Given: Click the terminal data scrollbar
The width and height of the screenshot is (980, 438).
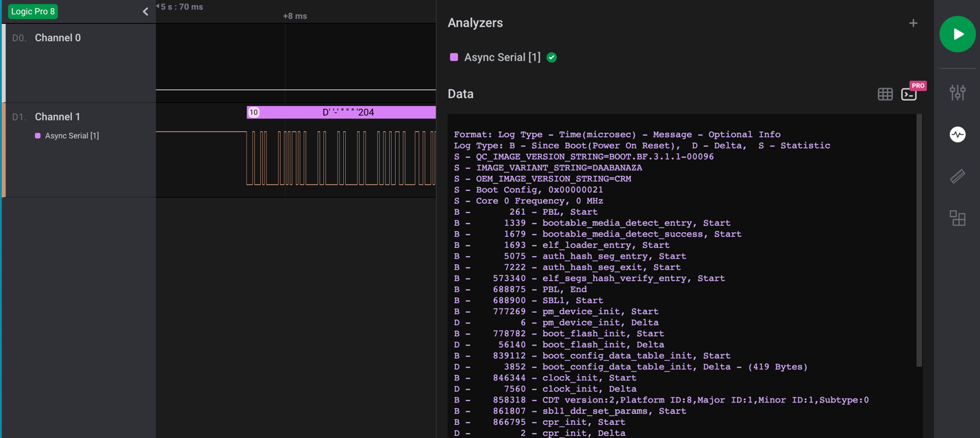Looking at the screenshot, I should point(918,240).
